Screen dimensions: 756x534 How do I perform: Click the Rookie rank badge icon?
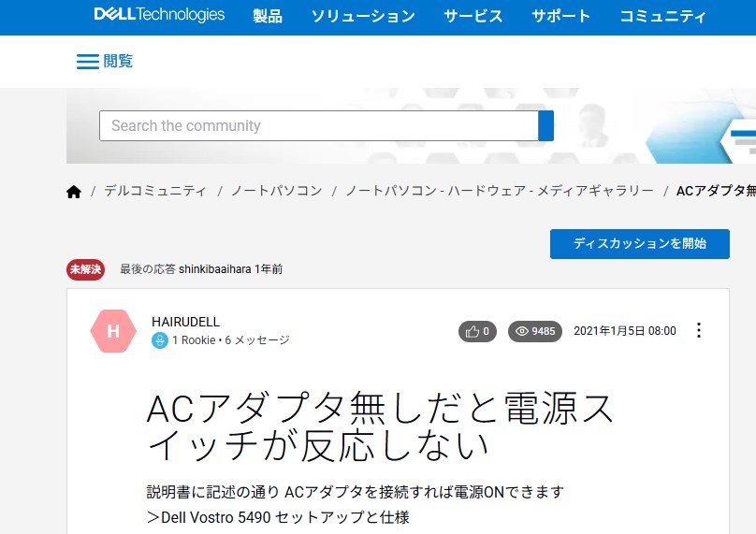pyautogui.click(x=160, y=340)
